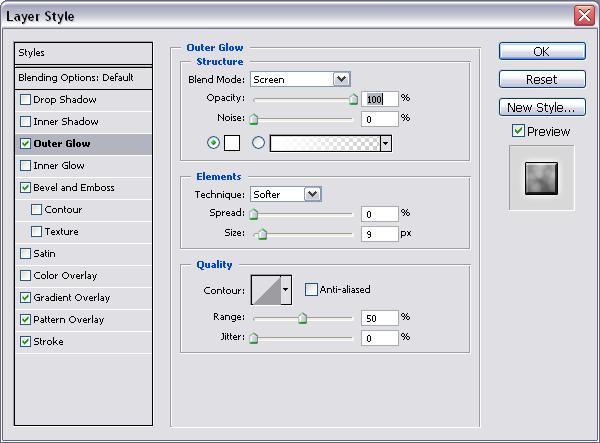Enable the Drop Shadow checkbox

(x=25, y=100)
